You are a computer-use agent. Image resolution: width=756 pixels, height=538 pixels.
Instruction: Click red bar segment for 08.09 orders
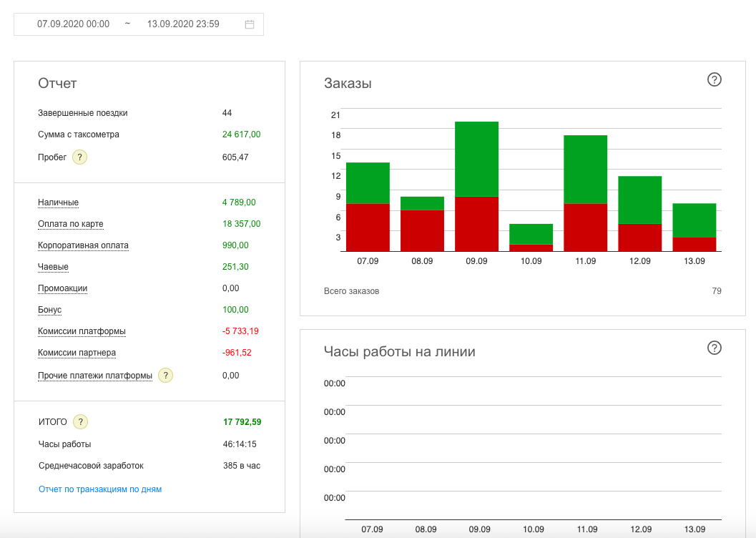tap(422, 231)
